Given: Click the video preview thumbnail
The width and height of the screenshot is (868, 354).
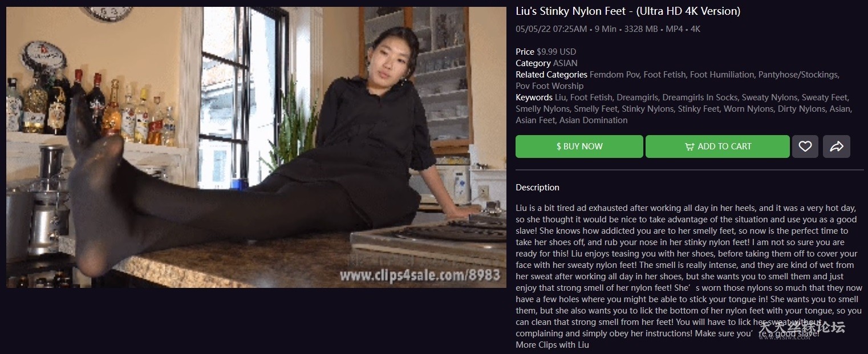Looking at the screenshot, I should (256, 147).
